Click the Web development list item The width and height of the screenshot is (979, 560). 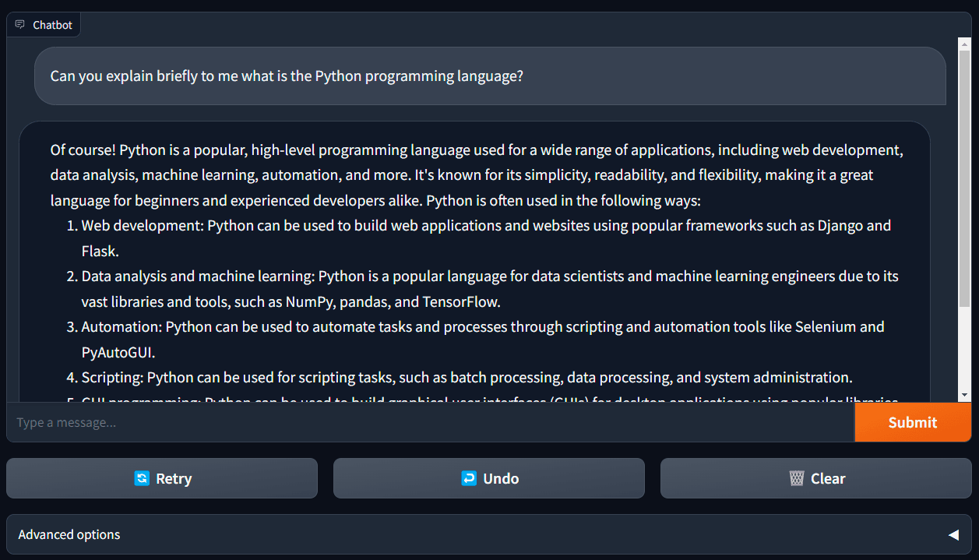486,238
